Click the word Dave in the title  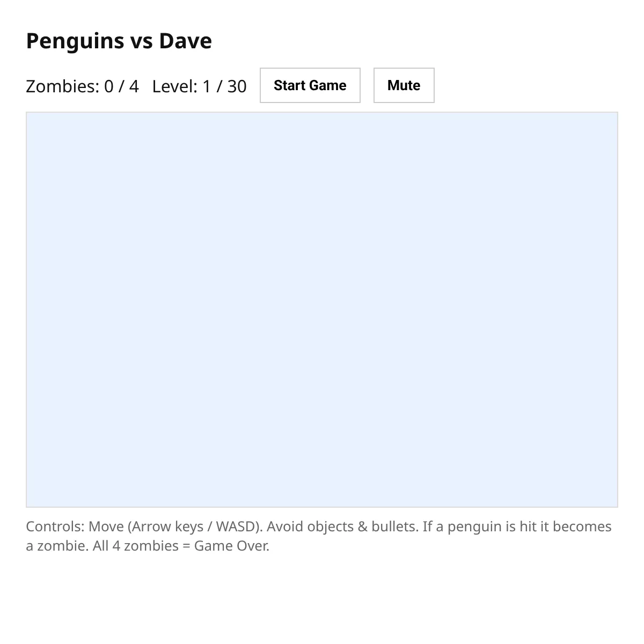185,41
